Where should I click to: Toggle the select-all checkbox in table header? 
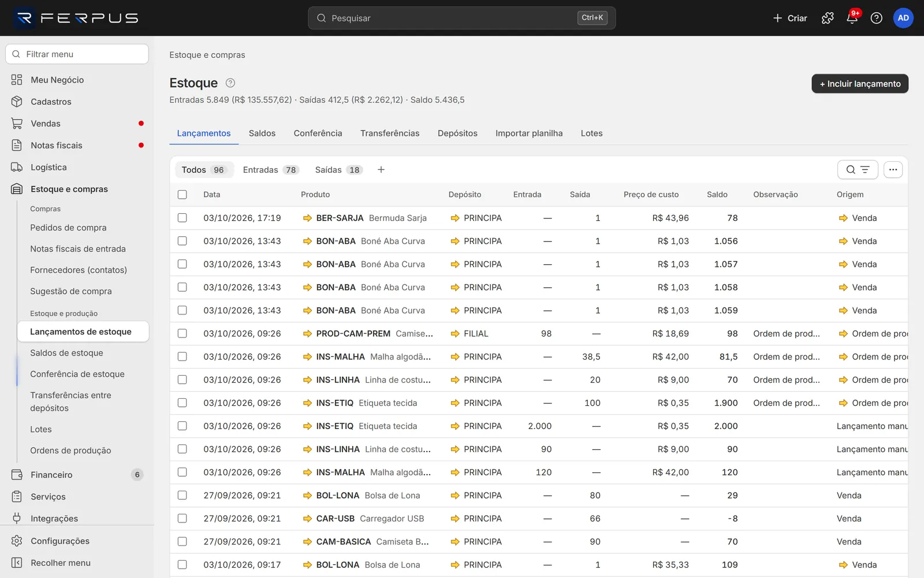point(182,195)
